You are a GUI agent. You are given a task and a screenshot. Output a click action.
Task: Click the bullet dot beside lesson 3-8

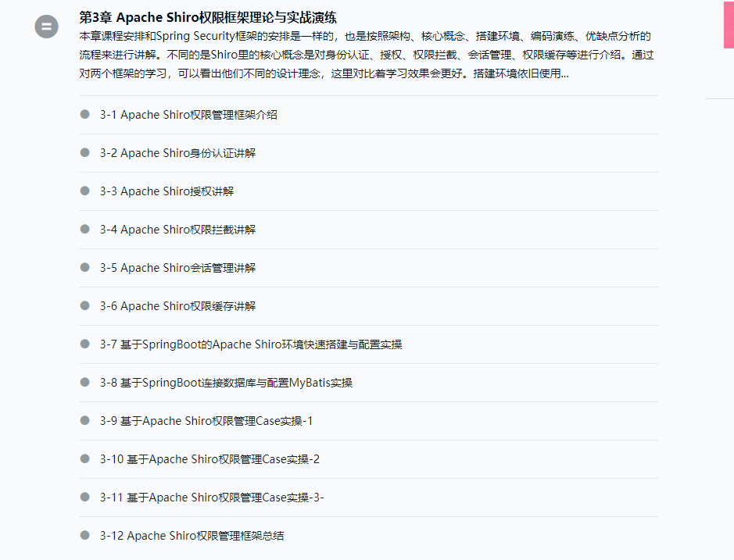click(x=84, y=382)
